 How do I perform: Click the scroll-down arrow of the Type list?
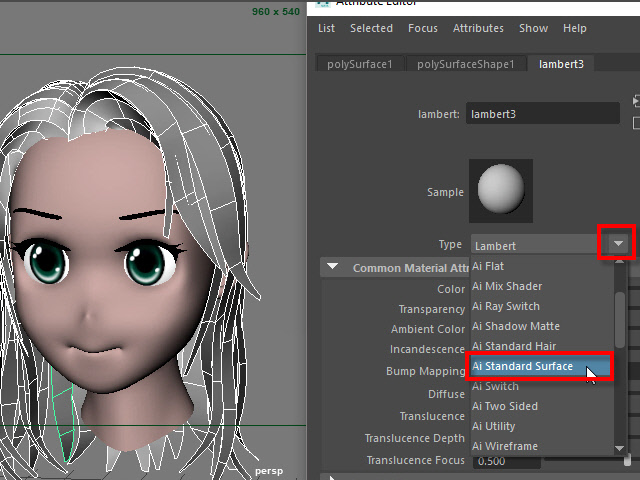620,447
